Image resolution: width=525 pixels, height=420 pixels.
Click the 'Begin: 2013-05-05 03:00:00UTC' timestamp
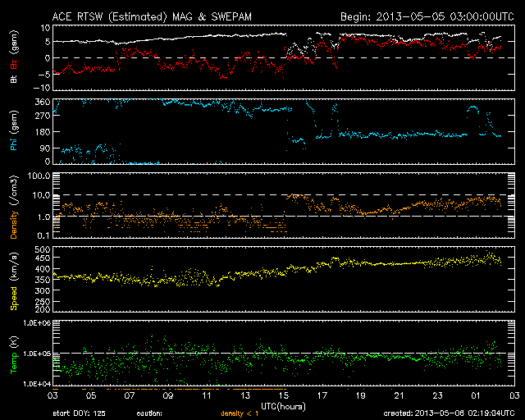[427, 16]
